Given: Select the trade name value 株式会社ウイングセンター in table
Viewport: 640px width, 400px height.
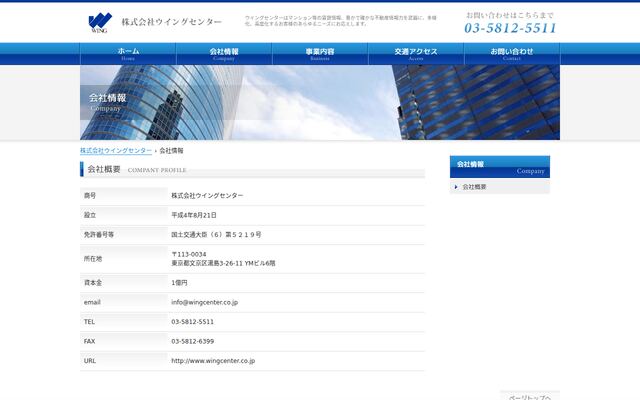Looking at the screenshot, I should click(207, 196).
